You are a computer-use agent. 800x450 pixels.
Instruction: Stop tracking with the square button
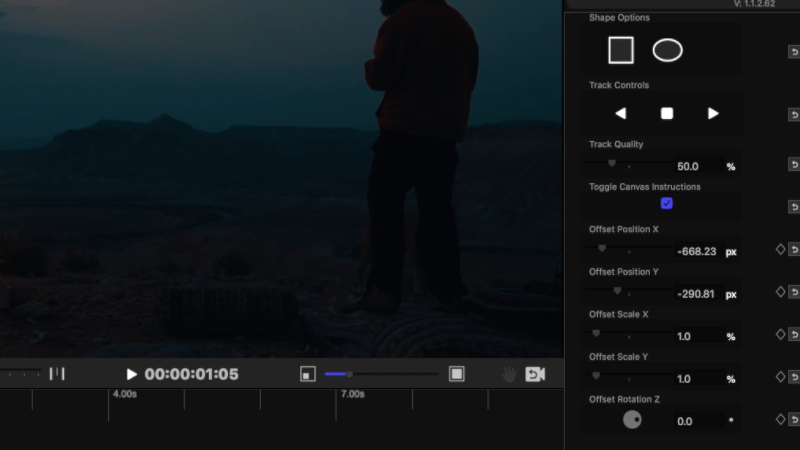(x=667, y=113)
